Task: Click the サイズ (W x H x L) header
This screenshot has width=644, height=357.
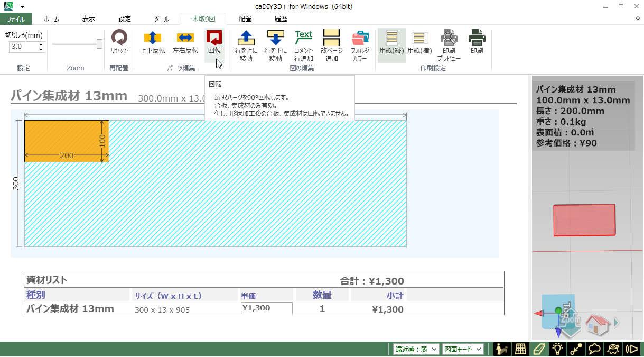Action: click(x=168, y=296)
